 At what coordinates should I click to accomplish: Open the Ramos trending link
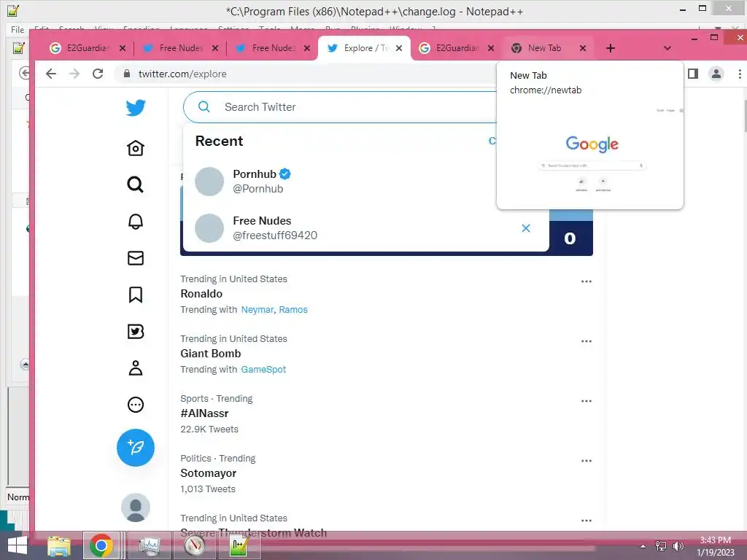[293, 309]
